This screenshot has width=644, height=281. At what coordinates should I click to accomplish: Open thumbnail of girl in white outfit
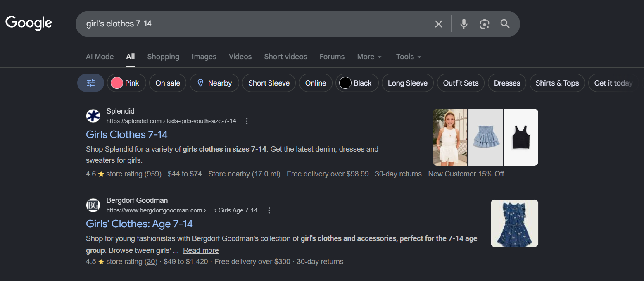point(450,137)
